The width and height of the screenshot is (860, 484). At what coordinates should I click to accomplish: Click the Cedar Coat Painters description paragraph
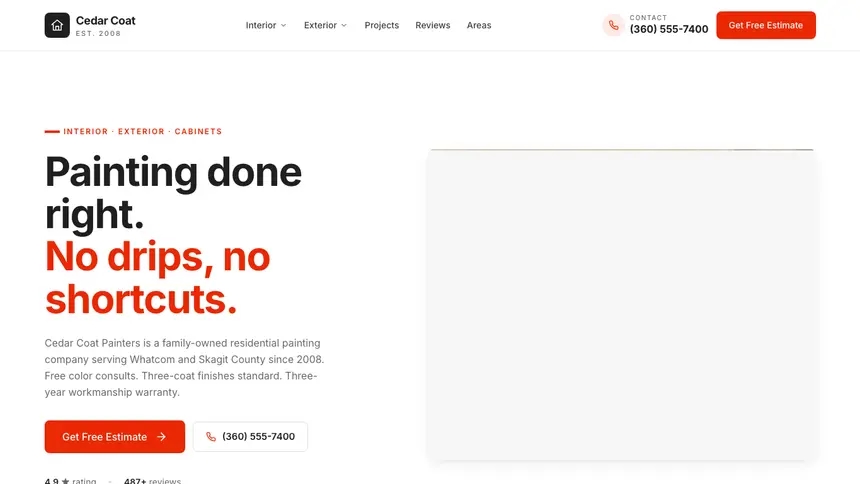pos(184,368)
